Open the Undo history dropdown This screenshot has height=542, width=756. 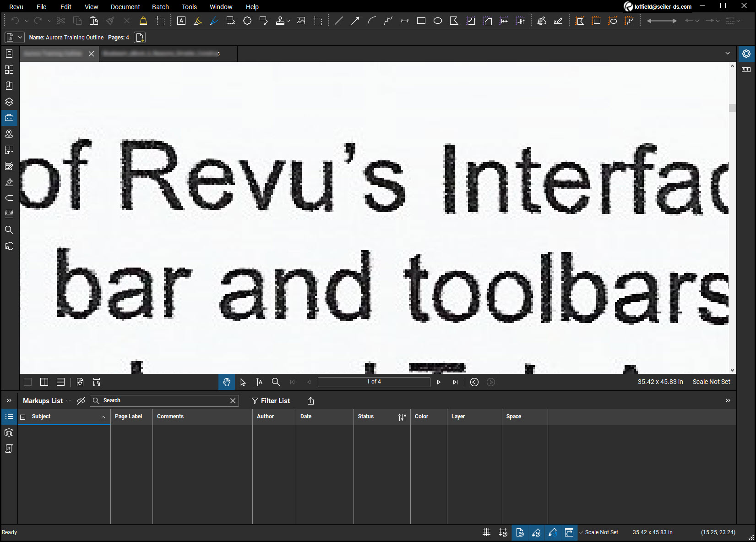[27, 21]
